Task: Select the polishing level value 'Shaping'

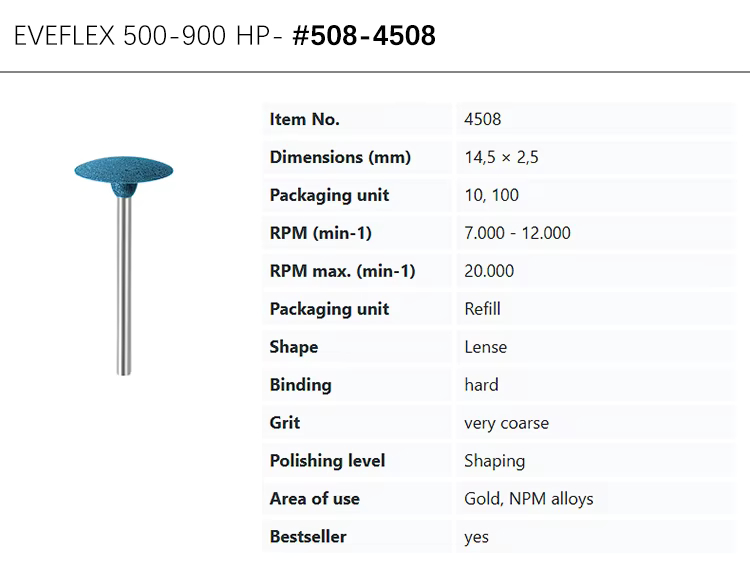Action: coord(495,461)
